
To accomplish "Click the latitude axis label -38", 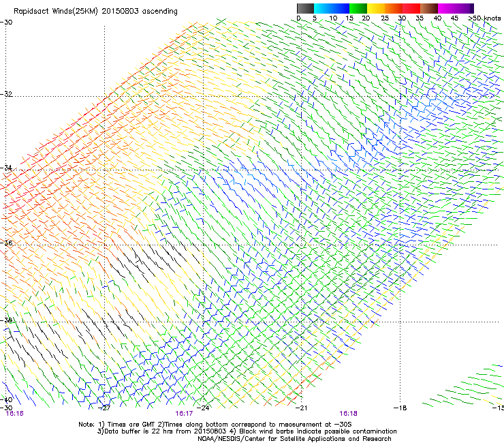I will (6, 320).
